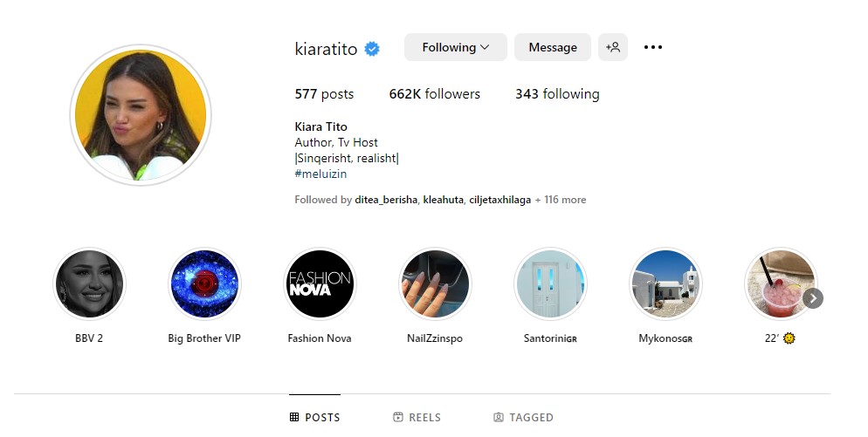This screenshot has height=437, width=868.
Task: Open the ditea_berisha follower link
Action: tap(386, 200)
